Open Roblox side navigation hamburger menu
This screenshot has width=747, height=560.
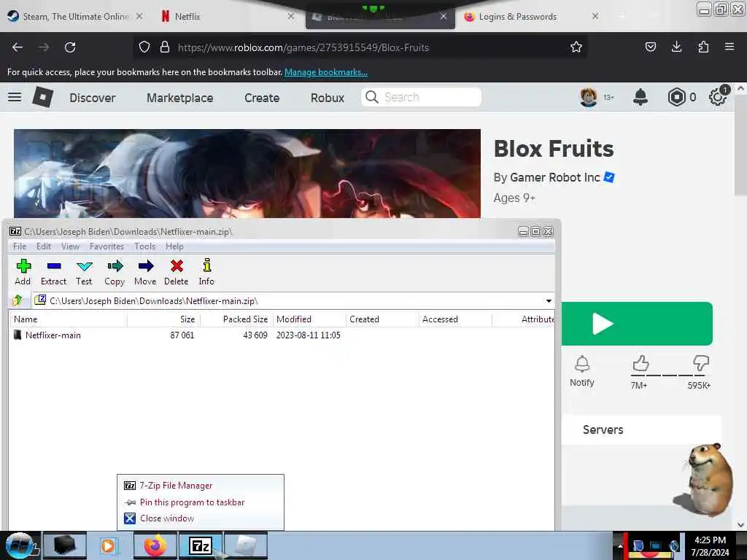click(15, 98)
